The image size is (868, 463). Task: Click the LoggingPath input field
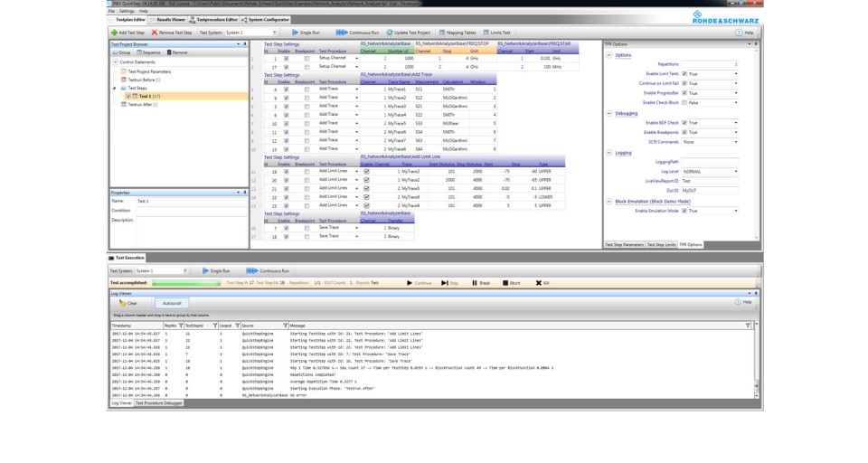[x=711, y=162]
